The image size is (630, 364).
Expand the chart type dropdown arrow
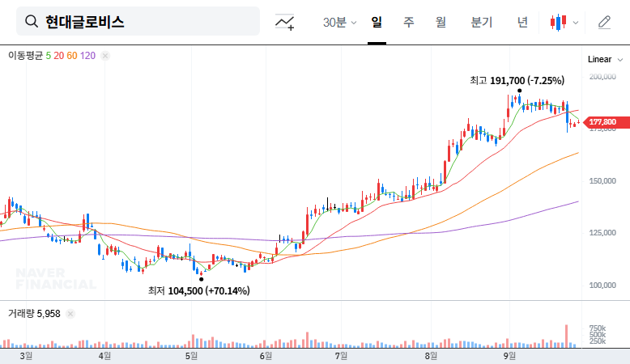576,23
